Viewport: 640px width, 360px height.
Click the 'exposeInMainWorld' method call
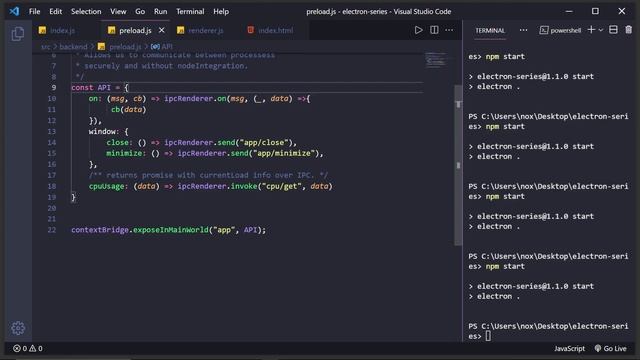[171, 230]
